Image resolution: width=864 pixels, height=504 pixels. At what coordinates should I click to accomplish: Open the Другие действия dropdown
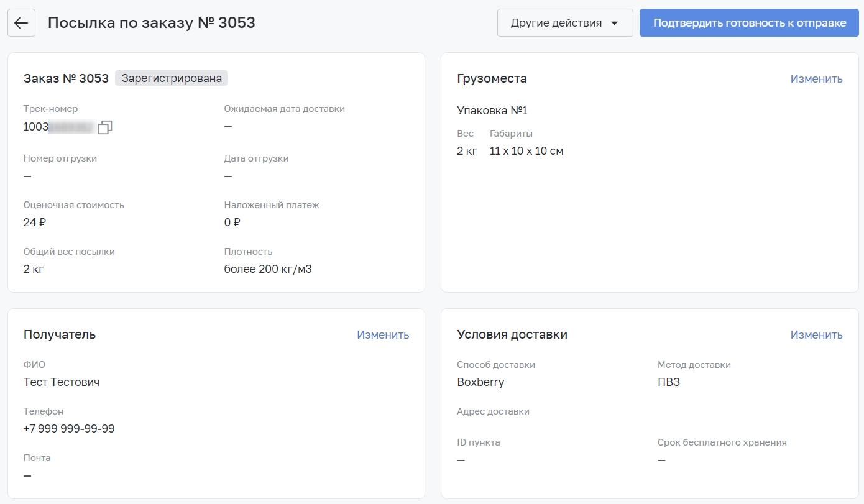click(x=565, y=23)
